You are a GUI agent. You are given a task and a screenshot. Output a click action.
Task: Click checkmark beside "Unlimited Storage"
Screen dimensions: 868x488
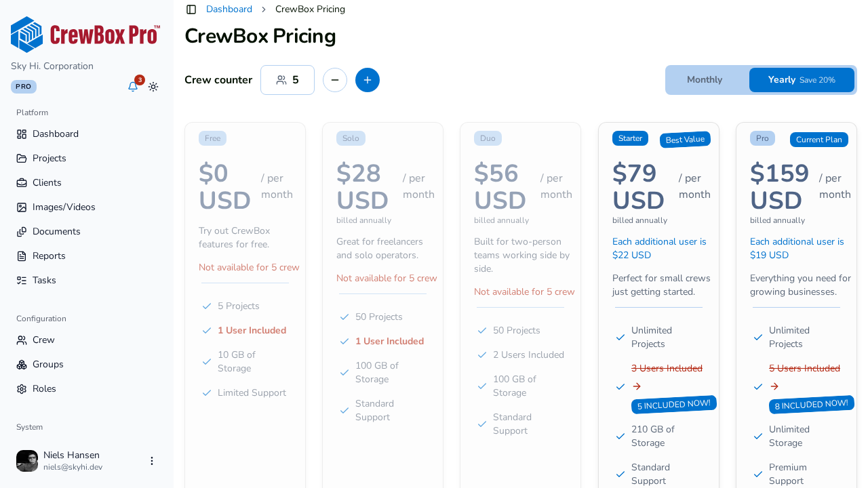pyautogui.click(x=758, y=436)
